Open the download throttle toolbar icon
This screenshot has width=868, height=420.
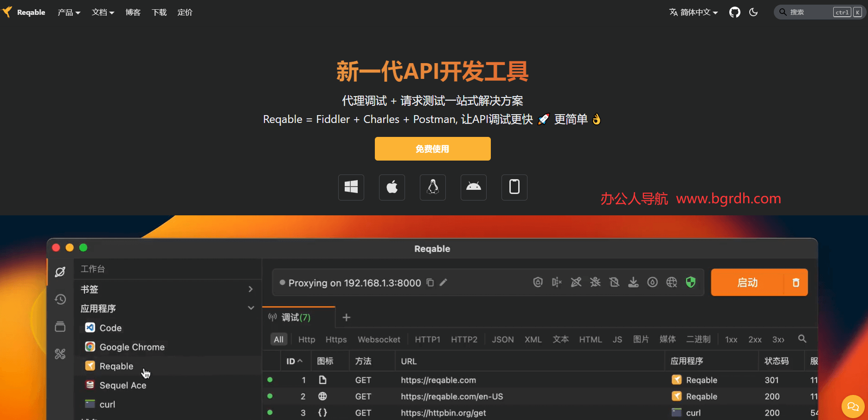[633, 282]
